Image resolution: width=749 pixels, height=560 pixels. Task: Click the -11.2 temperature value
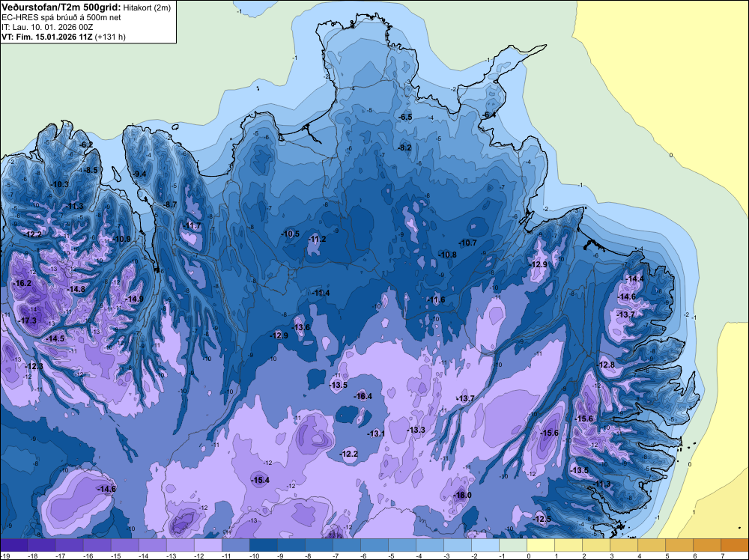tap(317, 239)
